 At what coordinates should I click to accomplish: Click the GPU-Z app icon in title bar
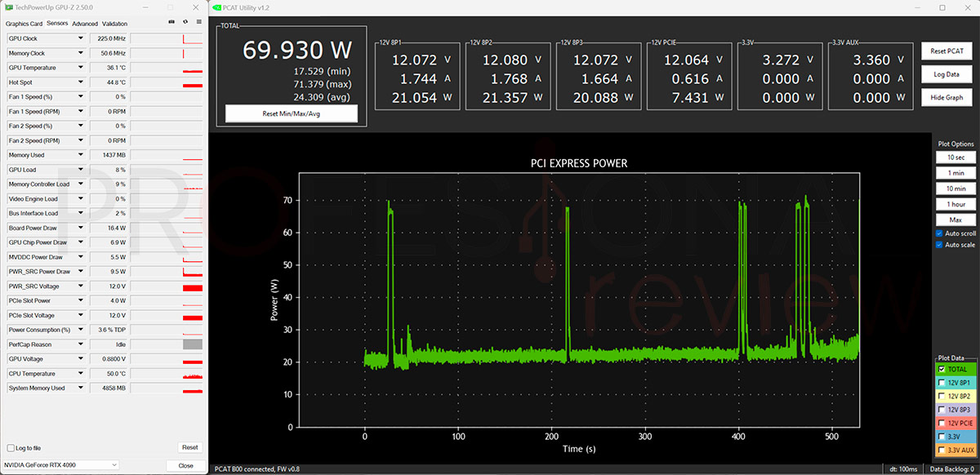(x=8, y=7)
